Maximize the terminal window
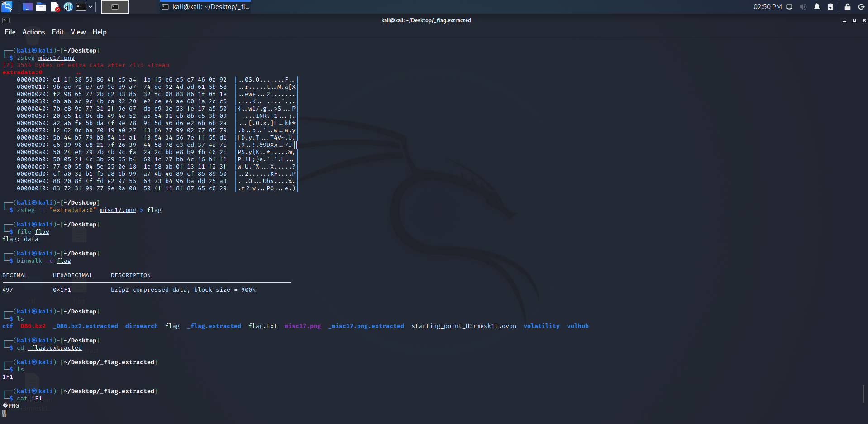Viewport: 868px width, 424px height. click(854, 20)
